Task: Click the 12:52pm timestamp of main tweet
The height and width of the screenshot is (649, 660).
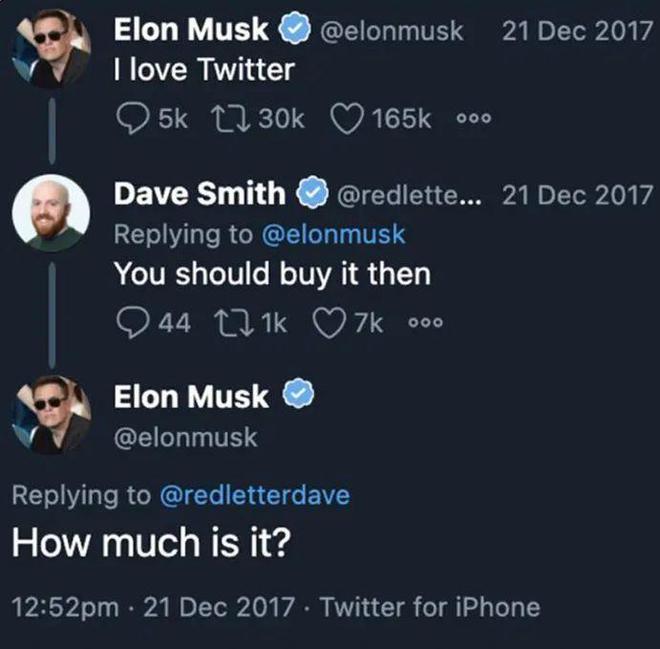Action: [x=65, y=607]
